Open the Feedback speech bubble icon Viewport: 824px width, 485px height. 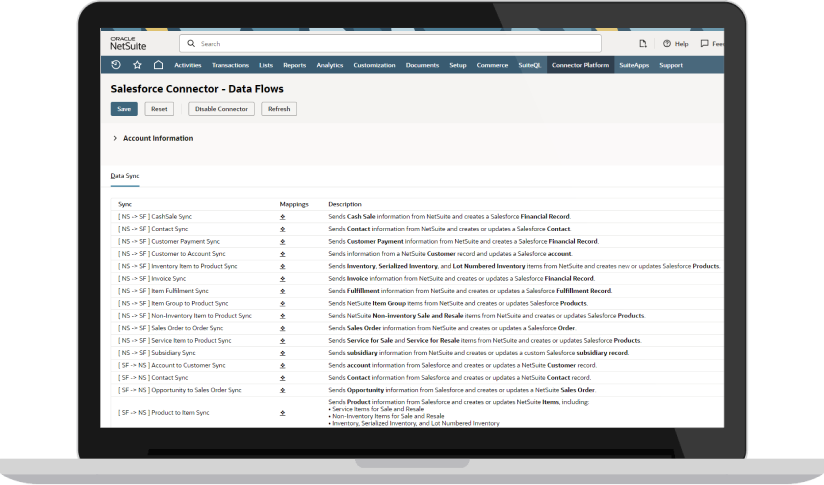[x=705, y=44]
